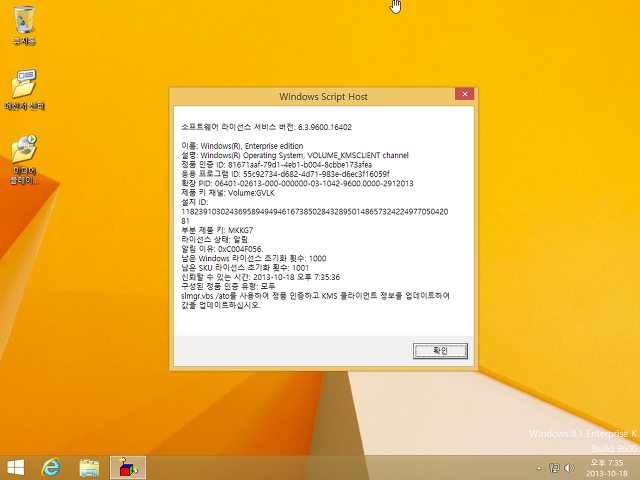Click the 0xC004F056 notification reason line

[222, 249]
